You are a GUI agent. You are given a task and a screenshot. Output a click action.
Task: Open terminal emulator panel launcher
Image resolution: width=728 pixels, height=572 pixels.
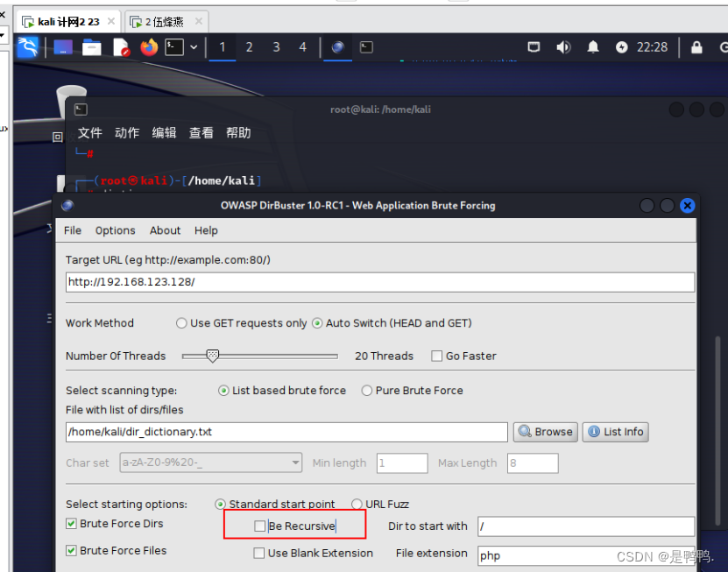tap(174, 47)
